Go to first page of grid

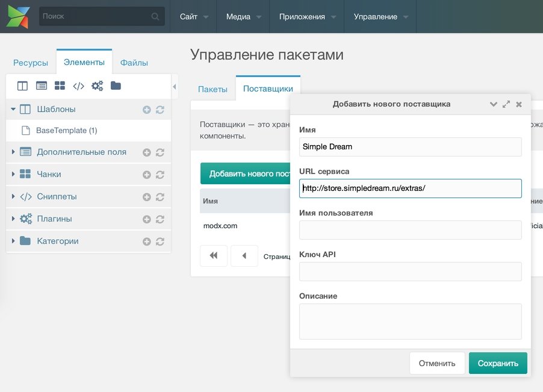tap(213, 256)
